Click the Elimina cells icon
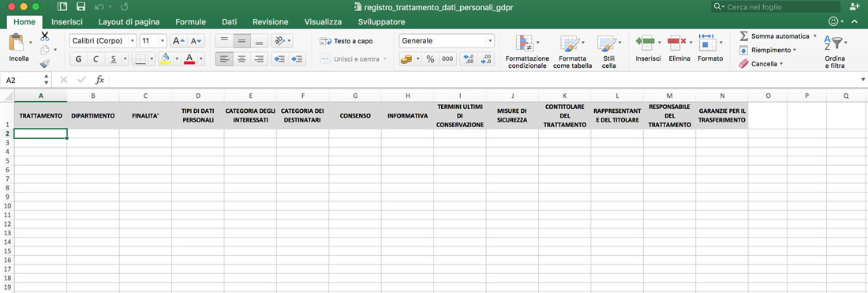This screenshot has height=293, width=868. click(677, 42)
